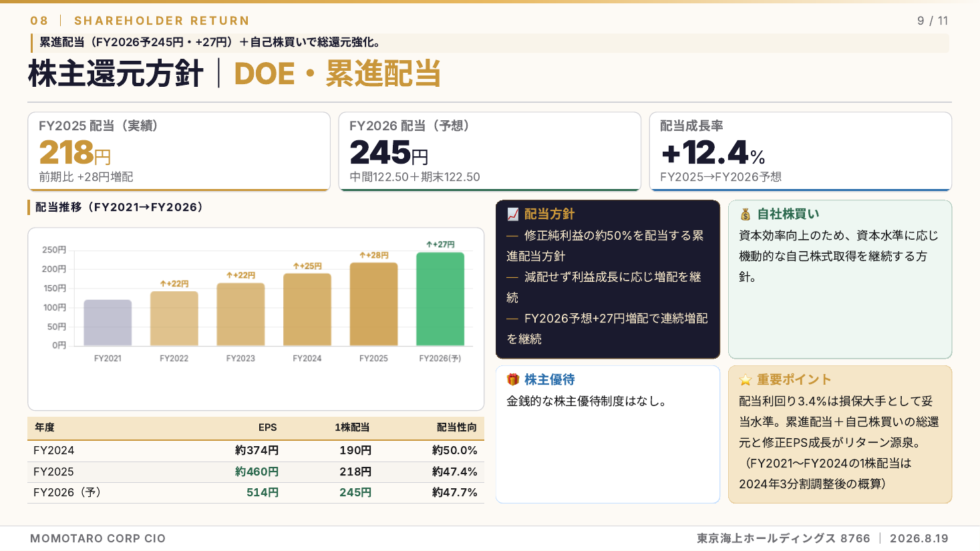Click the 約47.7% payout ratio cell
This screenshot has width=980, height=551.
(x=455, y=493)
